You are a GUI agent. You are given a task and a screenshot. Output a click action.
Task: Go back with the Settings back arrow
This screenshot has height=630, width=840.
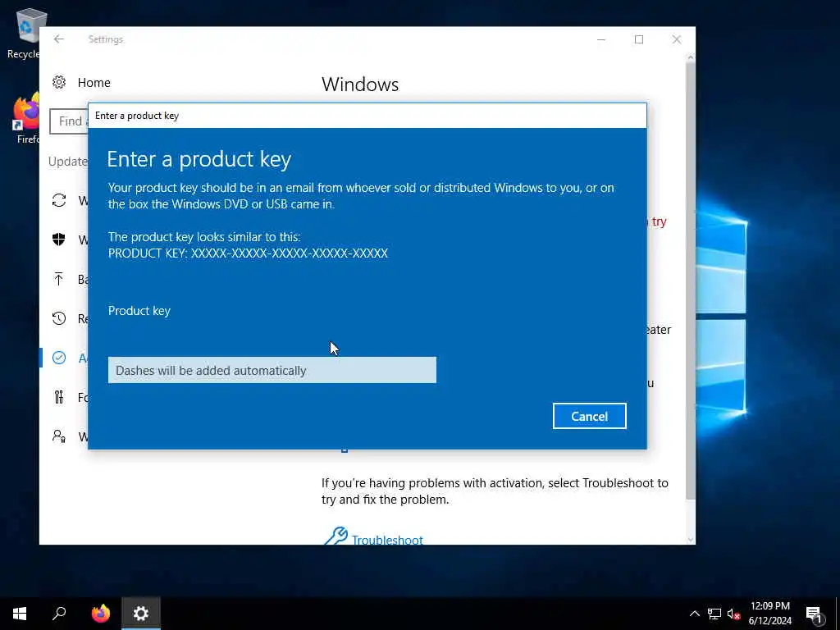[x=59, y=39]
